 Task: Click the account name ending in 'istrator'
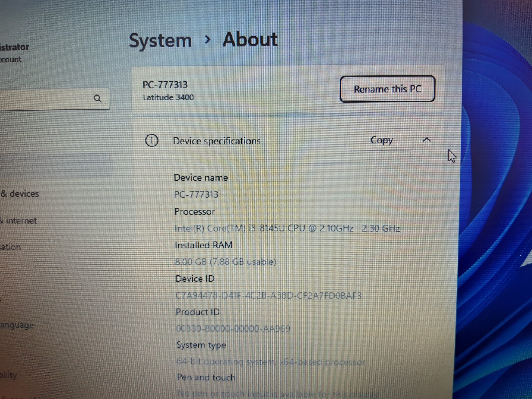point(15,47)
